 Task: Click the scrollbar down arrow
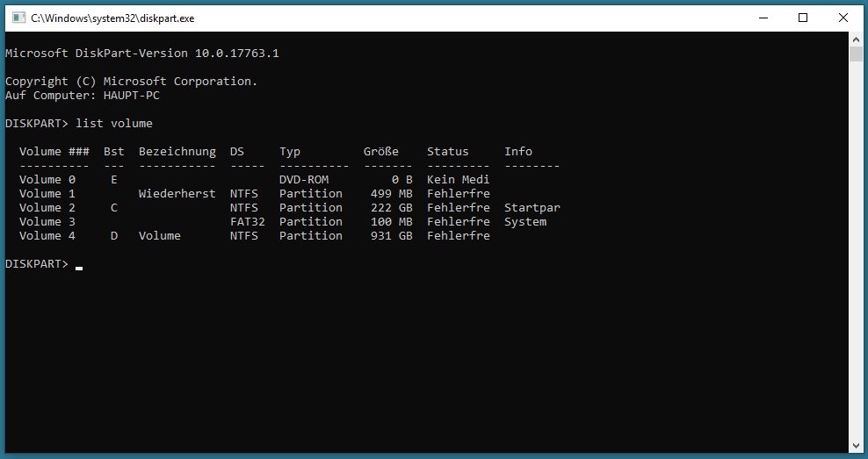(856, 446)
